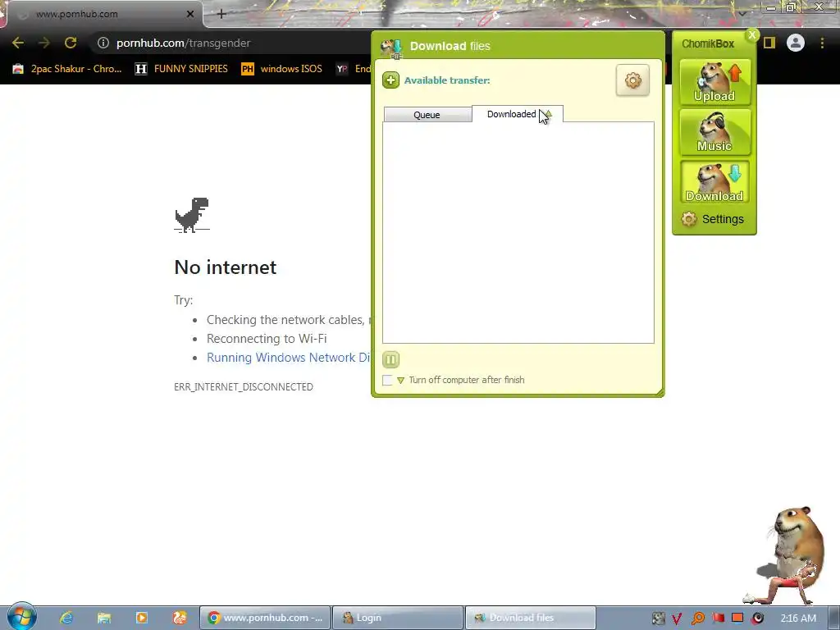Open the ChomikBox Music panel
840x630 pixels.
click(714, 132)
